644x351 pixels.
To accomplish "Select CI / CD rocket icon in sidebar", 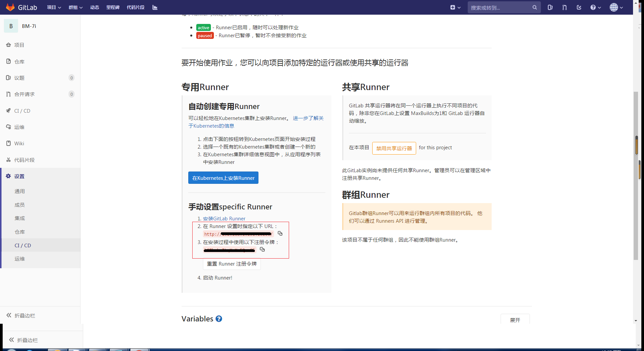I will click(x=8, y=111).
